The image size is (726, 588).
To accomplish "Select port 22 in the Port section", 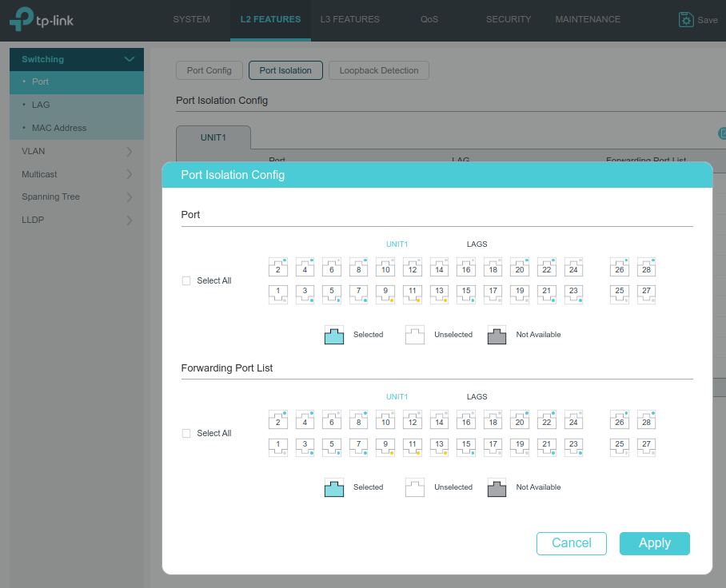I will (546, 267).
